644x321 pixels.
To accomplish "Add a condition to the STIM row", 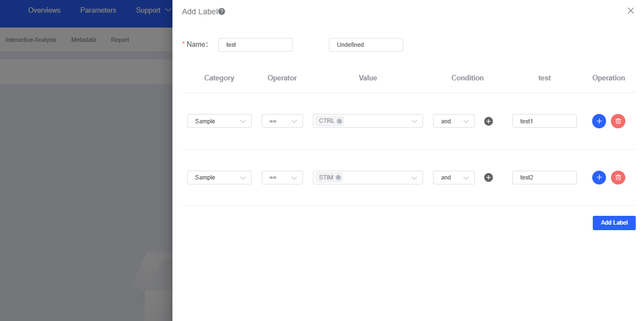I will [x=488, y=177].
